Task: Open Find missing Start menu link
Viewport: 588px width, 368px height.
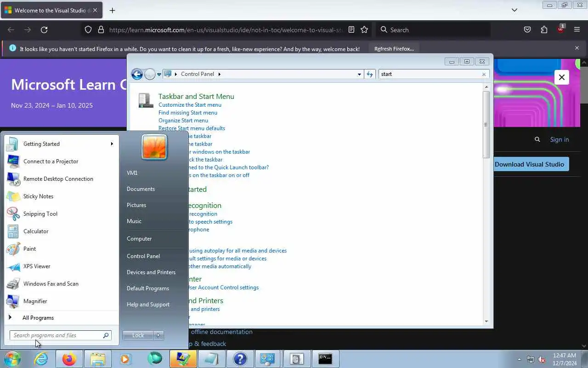Action: [188, 113]
